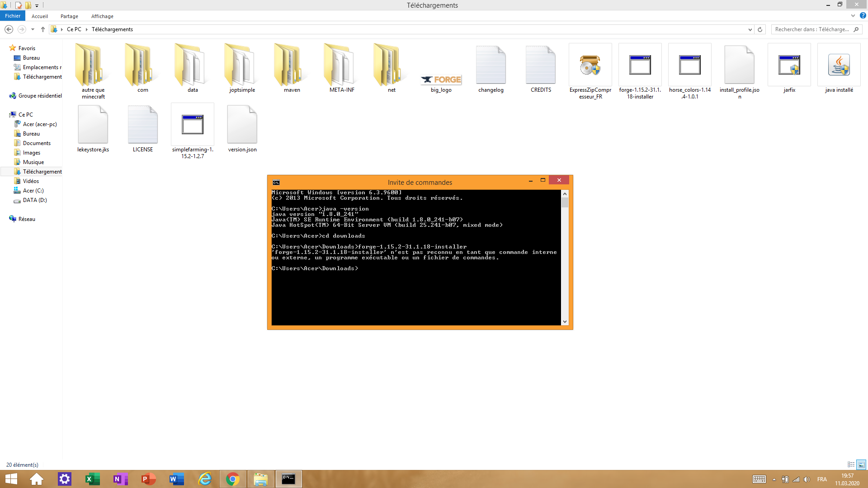Click the Rechercher dans Téléchargements search box
Screen dimensions: 868x488
coord(811,29)
